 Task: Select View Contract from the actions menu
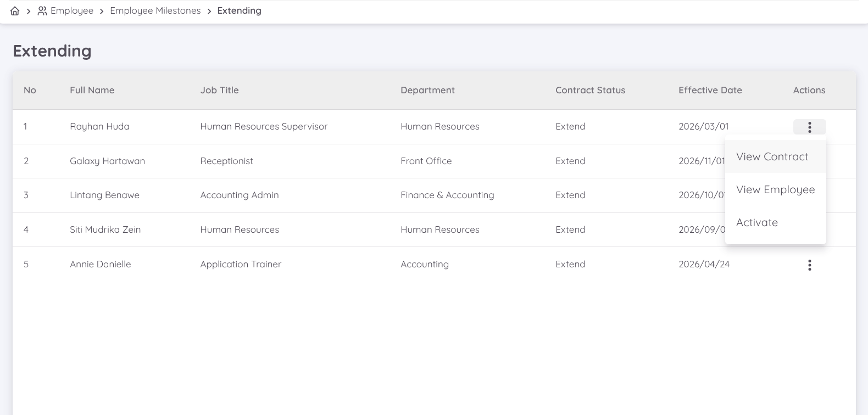coord(772,157)
